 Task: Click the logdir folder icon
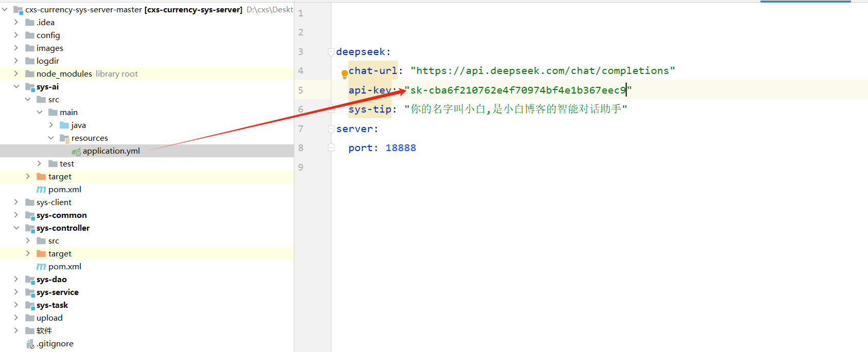tap(30, 61)
